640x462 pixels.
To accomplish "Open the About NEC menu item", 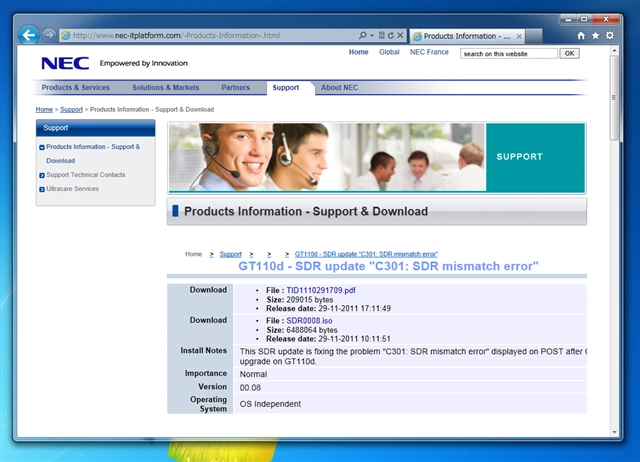I will pyautogui.click(x=339, y=87).
